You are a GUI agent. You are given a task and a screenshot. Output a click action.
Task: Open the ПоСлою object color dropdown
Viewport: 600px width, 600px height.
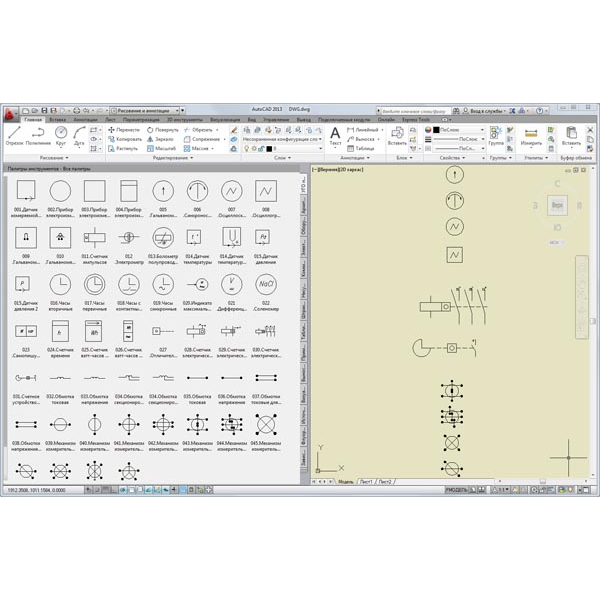click(x=458, y=130)
